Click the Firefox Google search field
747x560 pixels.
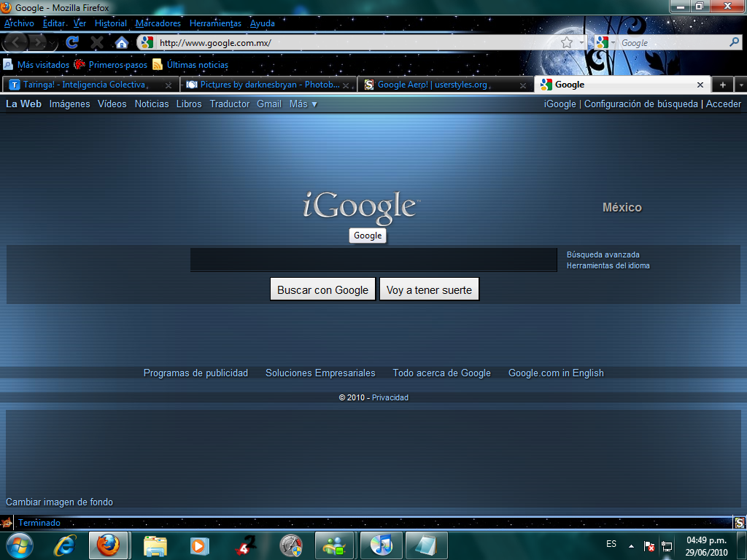tap(673, 43)
